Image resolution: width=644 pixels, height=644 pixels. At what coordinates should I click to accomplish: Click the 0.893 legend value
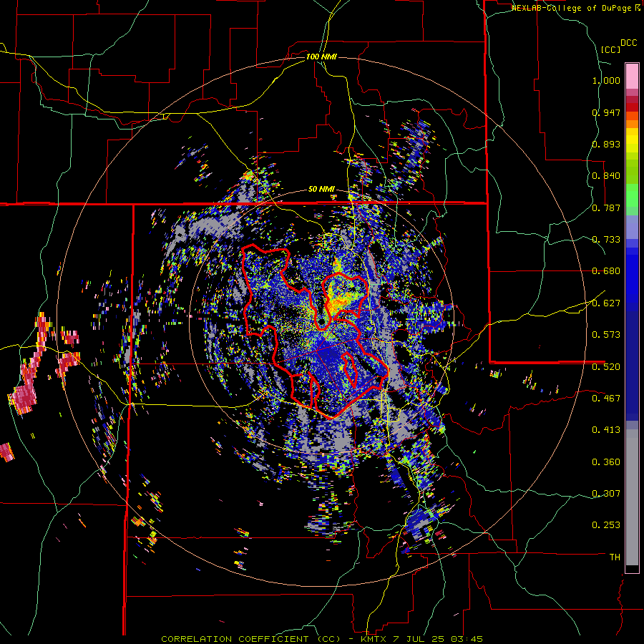click(606, 144)
